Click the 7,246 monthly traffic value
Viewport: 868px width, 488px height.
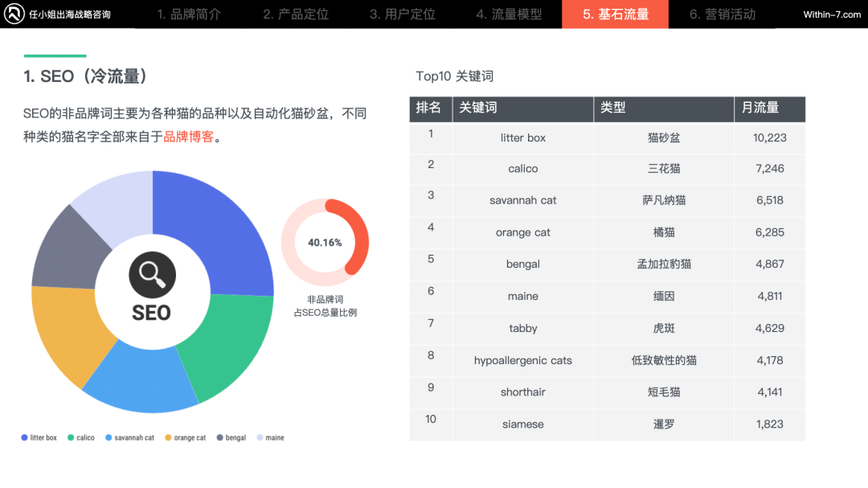click(770, 169)
